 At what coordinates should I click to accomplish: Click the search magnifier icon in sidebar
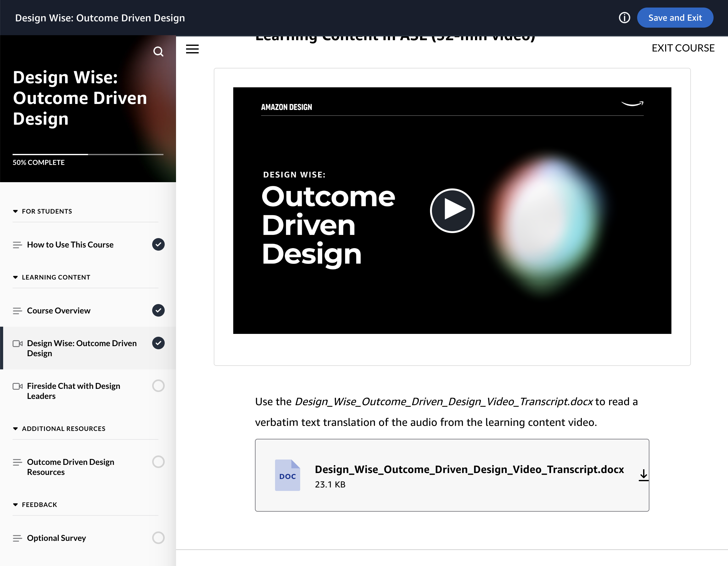(158, 52)
